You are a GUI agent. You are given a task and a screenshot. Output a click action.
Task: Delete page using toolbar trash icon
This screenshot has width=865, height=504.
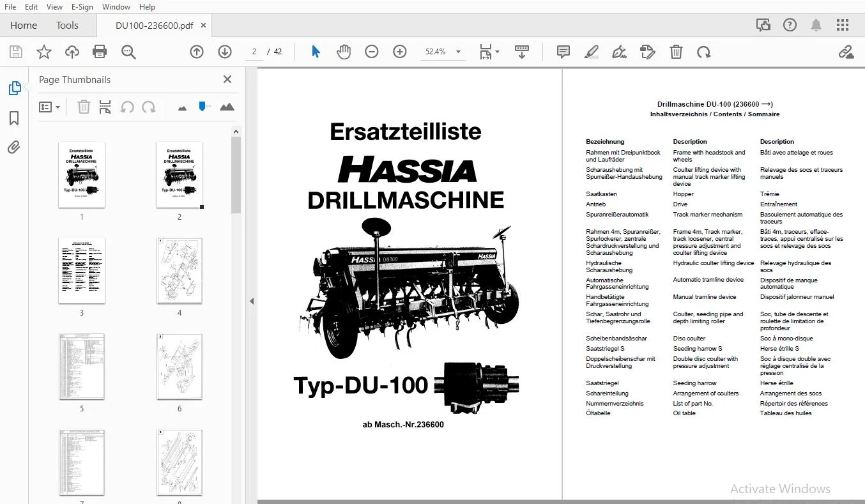[676, 52]
